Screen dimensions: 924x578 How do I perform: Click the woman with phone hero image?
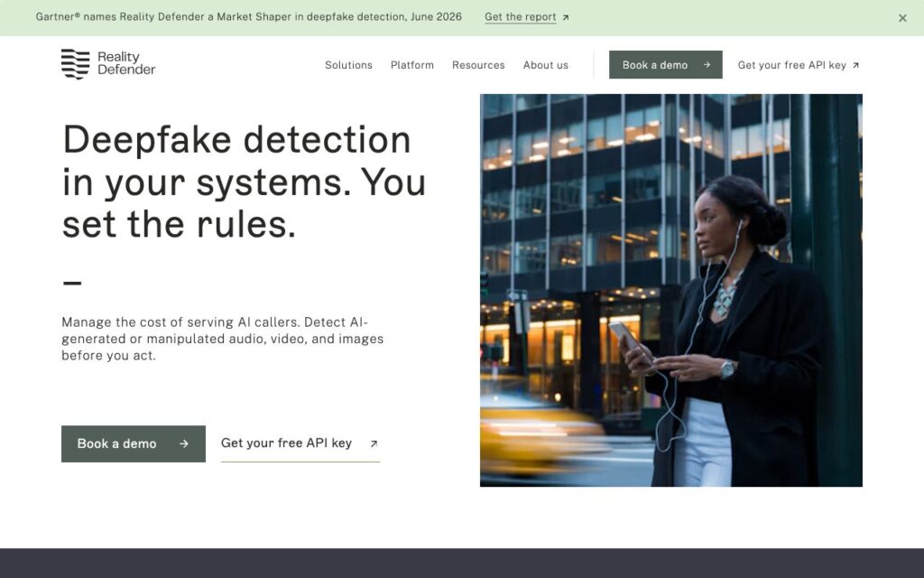(x=671, y=290)
